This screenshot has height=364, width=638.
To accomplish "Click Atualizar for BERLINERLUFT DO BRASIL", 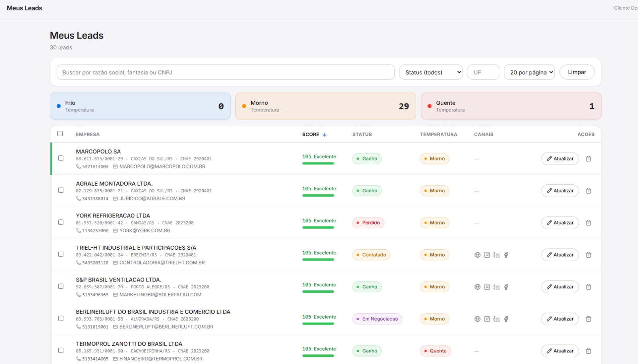I will point(560,319).
